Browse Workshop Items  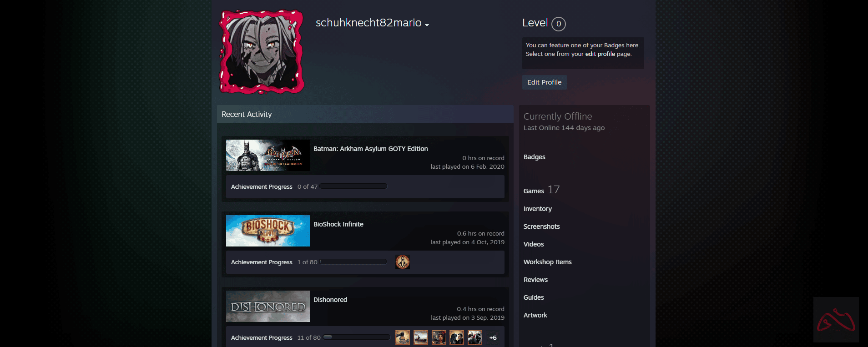548,262
